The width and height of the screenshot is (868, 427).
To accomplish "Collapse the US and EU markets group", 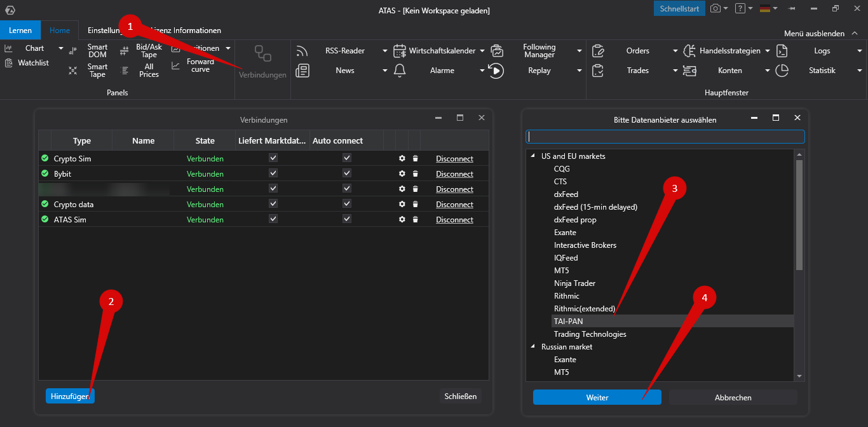I will click(532, 156).
